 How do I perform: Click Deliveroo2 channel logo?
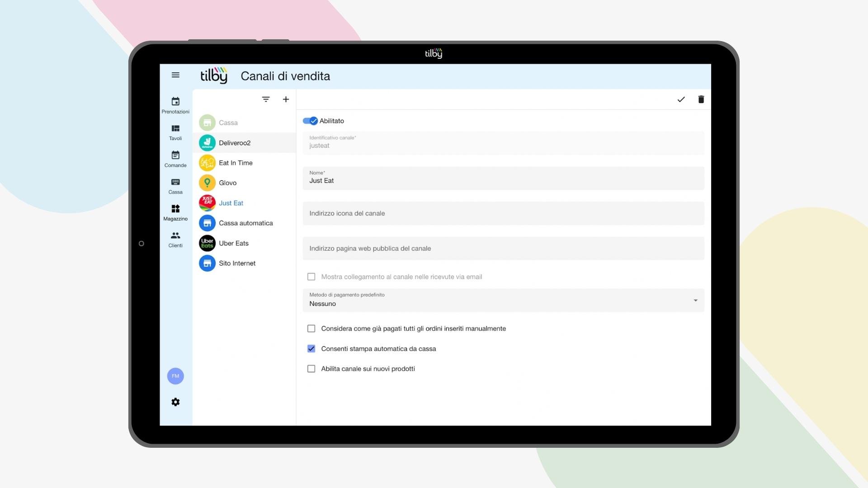click(x=207, y=143)
